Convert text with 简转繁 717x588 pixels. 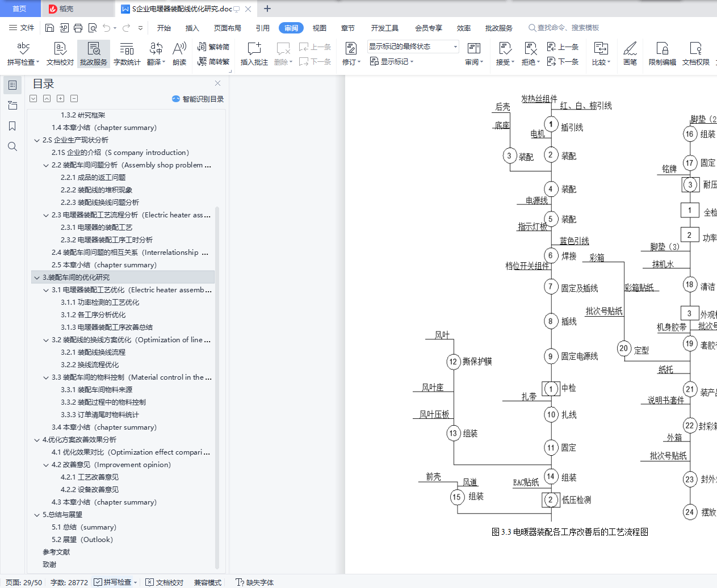pos(213,61)
